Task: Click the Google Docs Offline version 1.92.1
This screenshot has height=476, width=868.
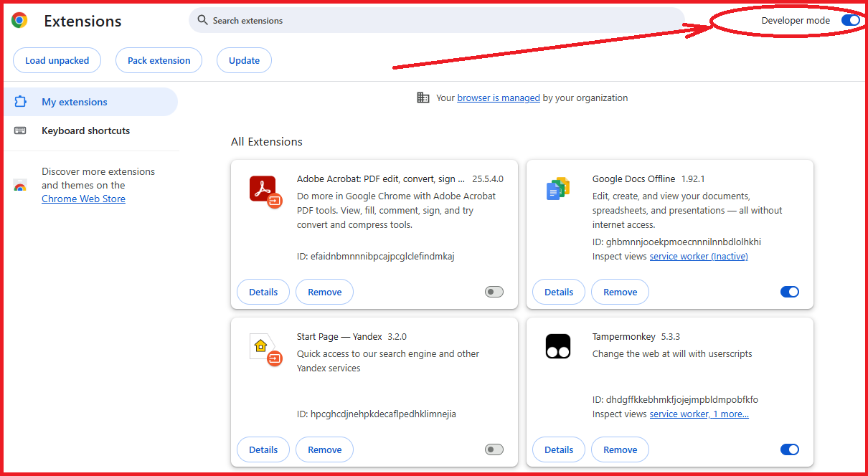Action: (x=693, y=178)
